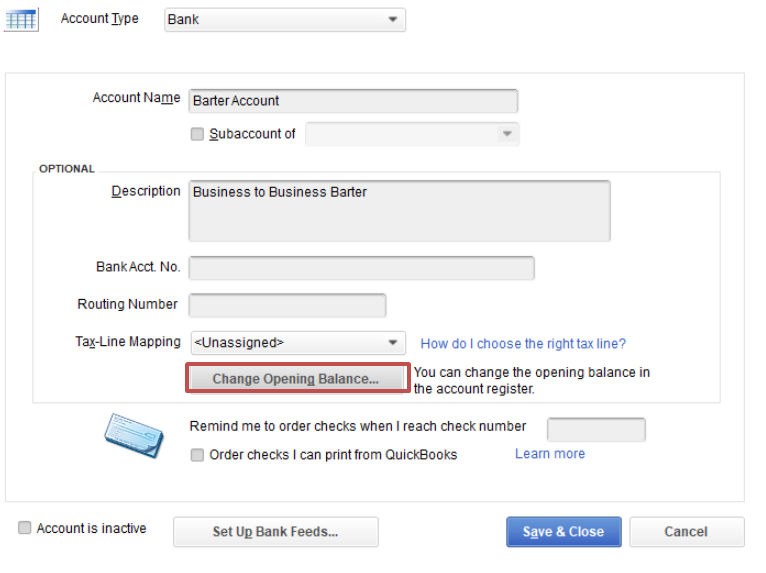Click the opening balance register hint text

point(531,380)
